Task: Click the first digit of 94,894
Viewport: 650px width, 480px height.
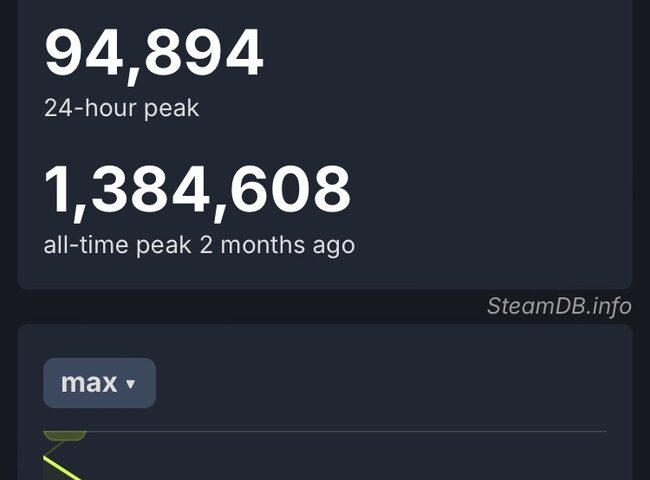Action: coord(64,52)
